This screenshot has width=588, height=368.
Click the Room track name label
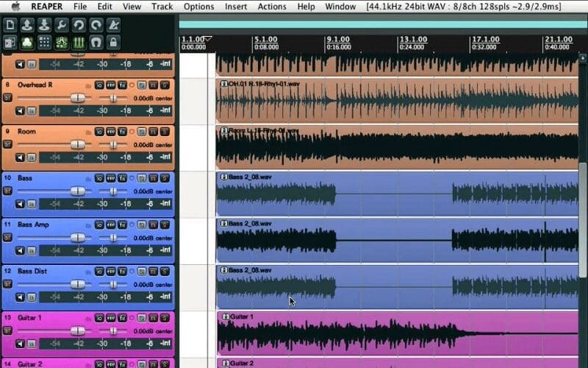pyautogui.click(x=26, y=132)
